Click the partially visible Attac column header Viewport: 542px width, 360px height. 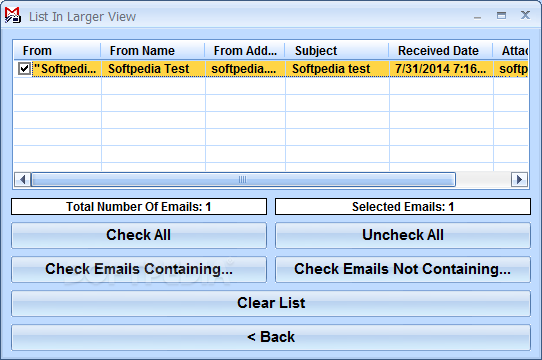point(511,51)
